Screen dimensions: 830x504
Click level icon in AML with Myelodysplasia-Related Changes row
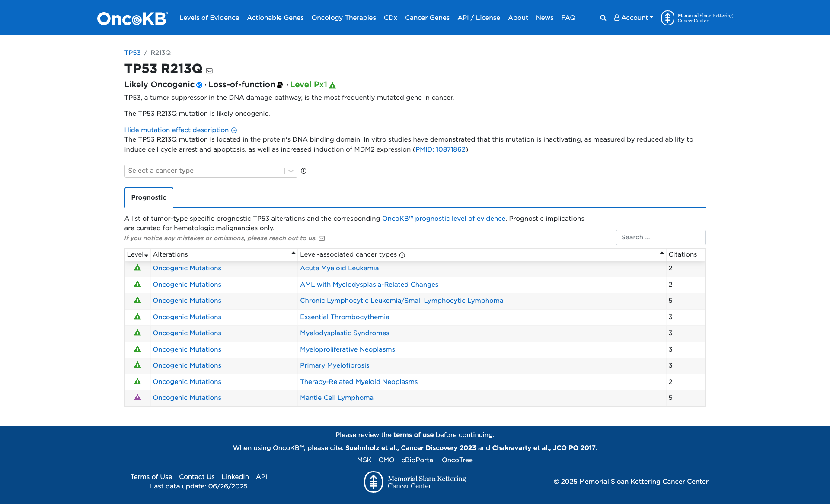(x=137, y=284)
